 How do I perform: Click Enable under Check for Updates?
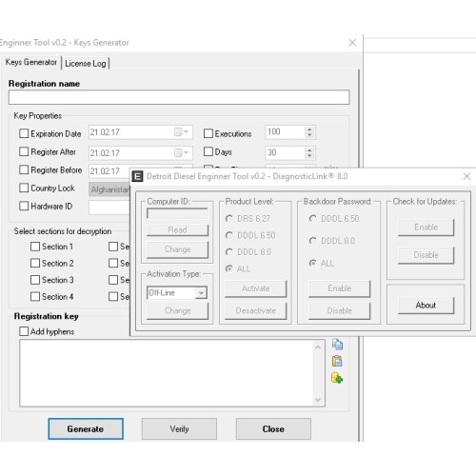[x=426, y=228]
